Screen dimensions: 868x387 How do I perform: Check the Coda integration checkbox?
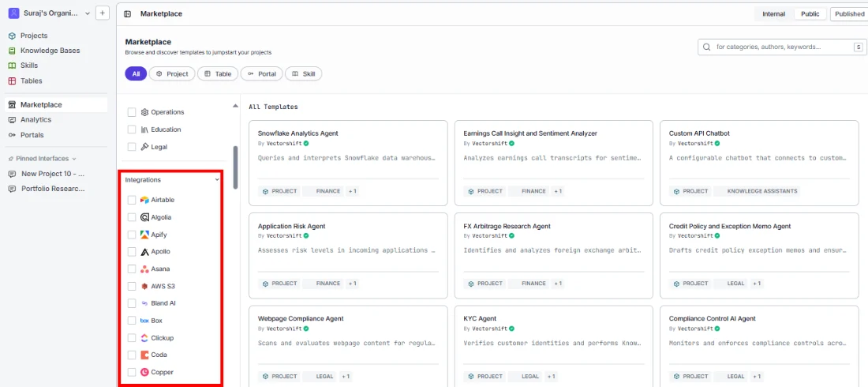point(132,355)
